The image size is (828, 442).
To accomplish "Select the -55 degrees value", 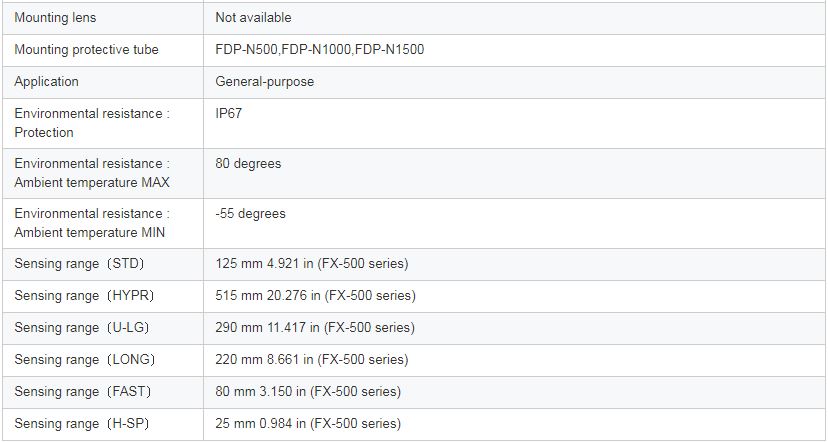I will [250, 214].
